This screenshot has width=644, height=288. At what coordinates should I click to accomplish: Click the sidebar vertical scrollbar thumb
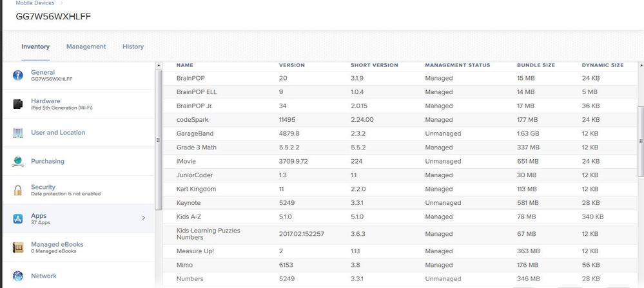158,139
